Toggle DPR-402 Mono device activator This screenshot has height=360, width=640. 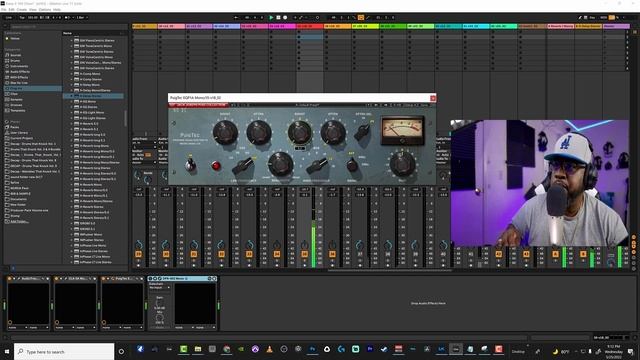point(150,278)
